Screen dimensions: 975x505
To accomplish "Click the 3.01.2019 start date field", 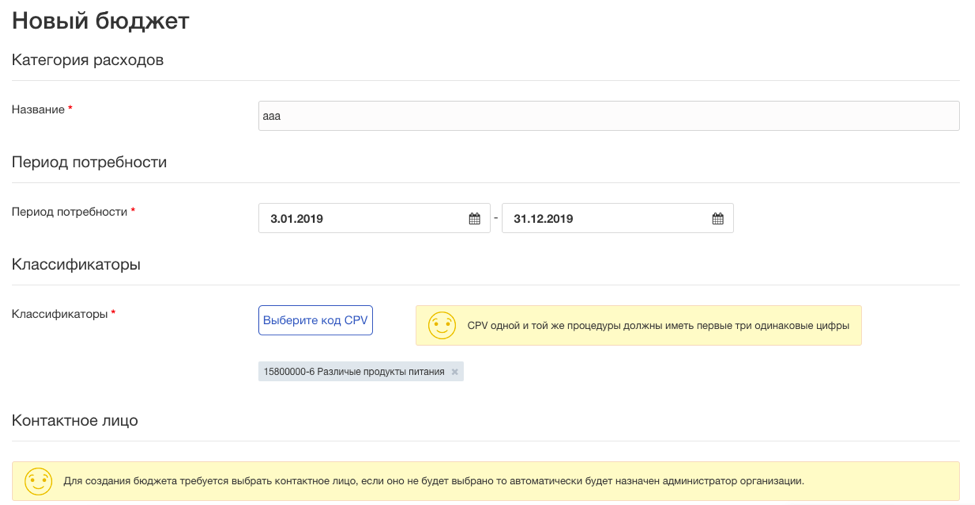I will (374, 218).
